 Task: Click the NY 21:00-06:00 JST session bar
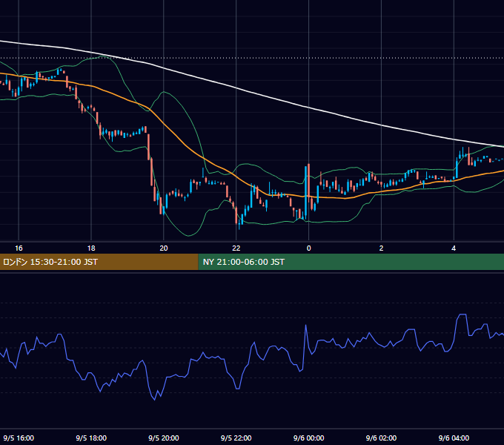coord(351,262)
